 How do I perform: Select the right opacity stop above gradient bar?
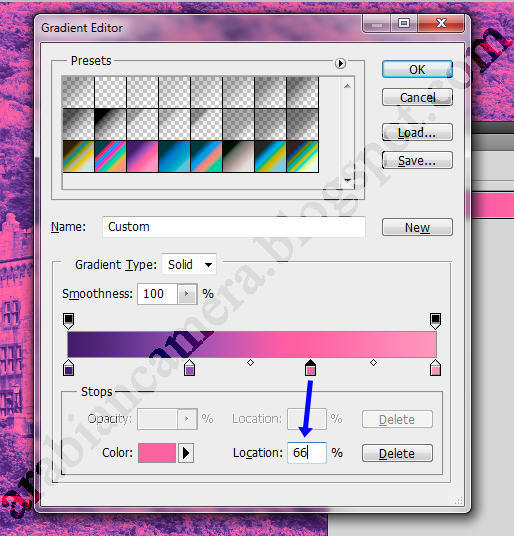click(435, 321)
